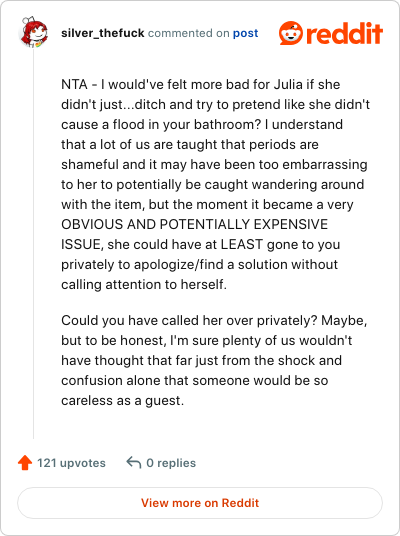Click the line "calling attention to herself."

144,285
